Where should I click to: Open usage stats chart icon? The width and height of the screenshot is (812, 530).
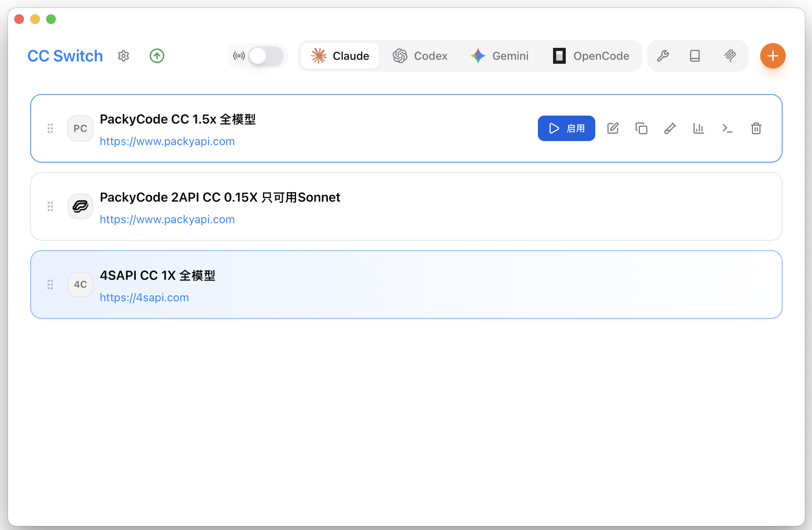pyautogui.click(x=698, y=128)
